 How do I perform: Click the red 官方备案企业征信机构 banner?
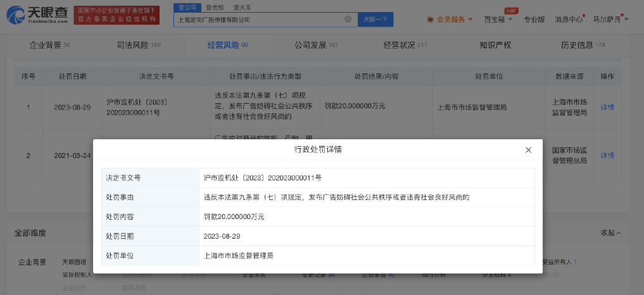coord(117,15)
